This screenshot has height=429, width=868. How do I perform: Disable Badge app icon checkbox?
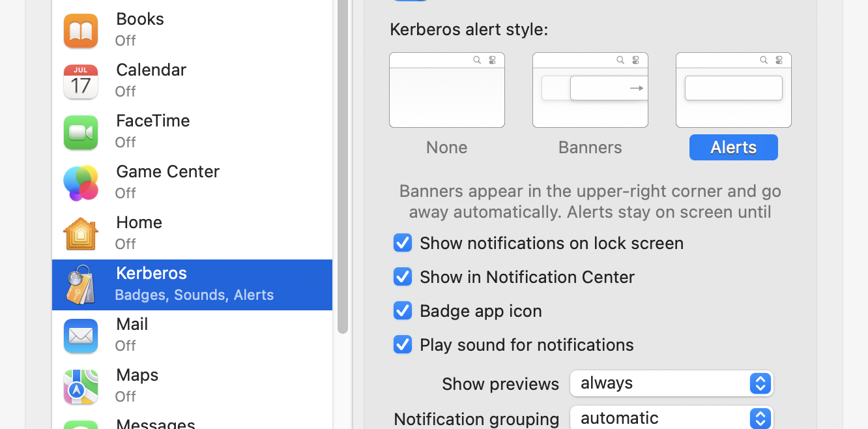[403, 311]
